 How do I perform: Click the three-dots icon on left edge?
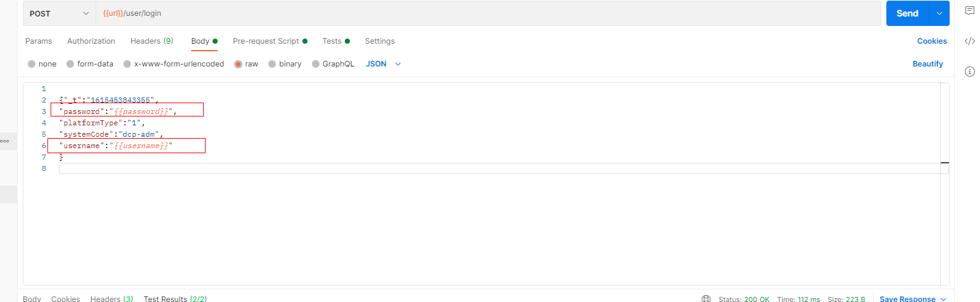pos(4,141)
